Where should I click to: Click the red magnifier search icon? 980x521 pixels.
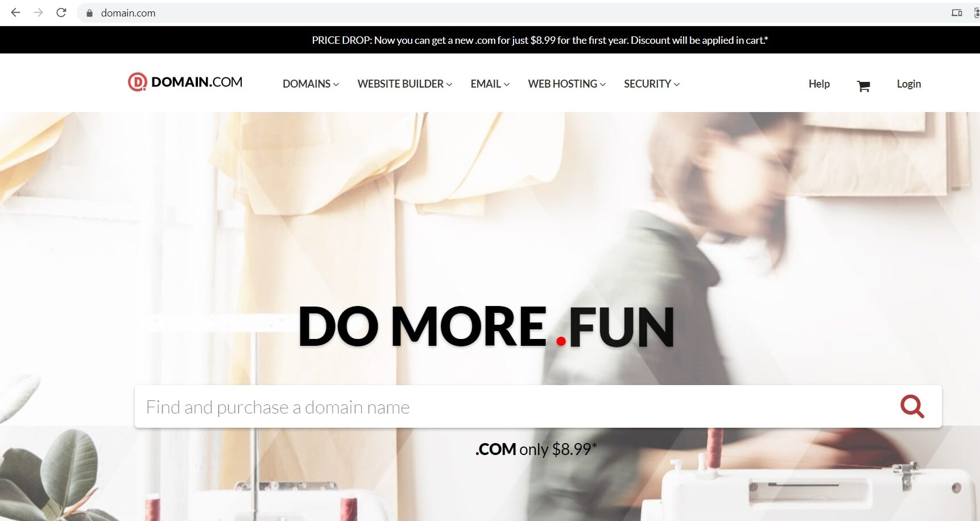(x=912, y=406)
